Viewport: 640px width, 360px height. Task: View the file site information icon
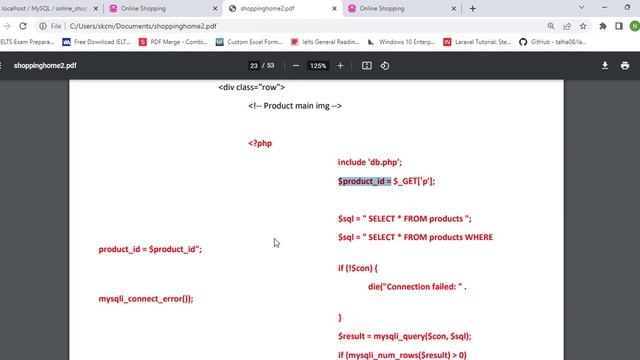pos(42,26)
